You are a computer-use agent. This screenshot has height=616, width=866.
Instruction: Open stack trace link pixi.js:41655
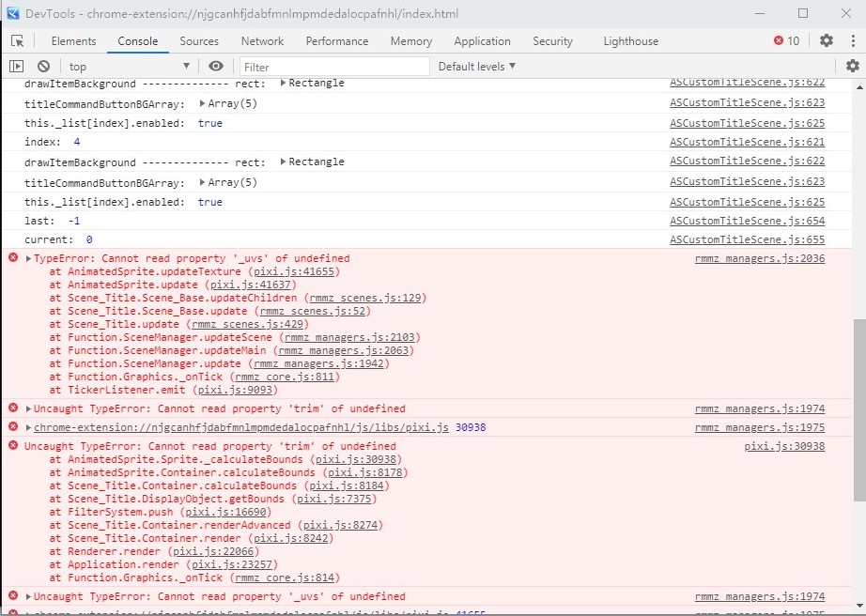coord(294,271)
